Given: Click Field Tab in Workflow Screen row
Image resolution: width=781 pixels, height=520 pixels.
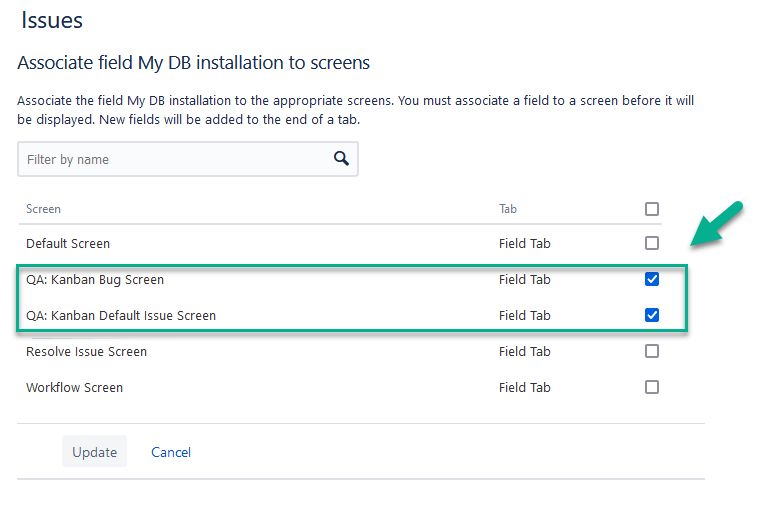Looking at the screenshot, I should [x=525, y=387].
